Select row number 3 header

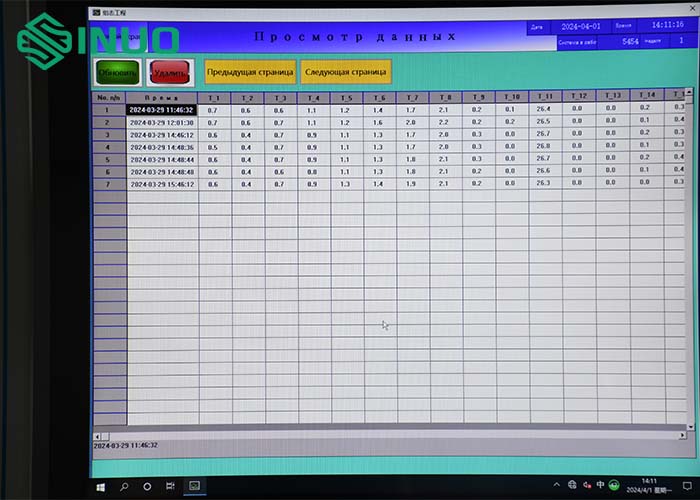(x=108, y=135)
